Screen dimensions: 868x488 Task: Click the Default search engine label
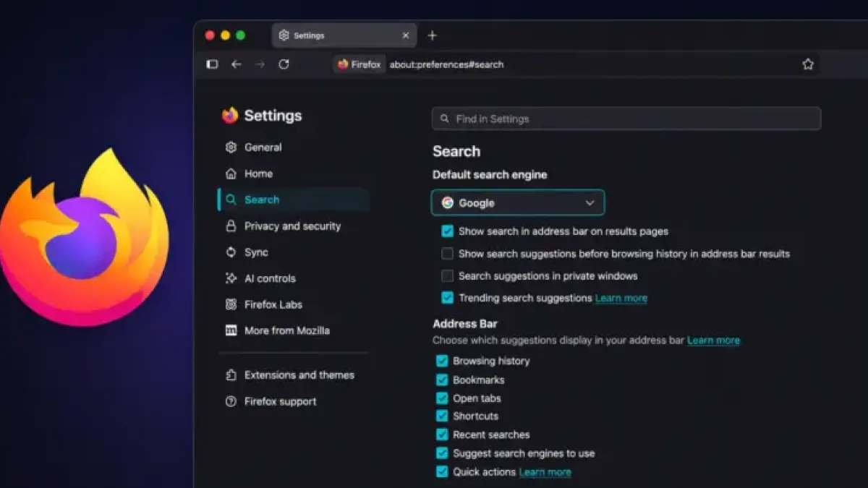click(x=490, y=175)
